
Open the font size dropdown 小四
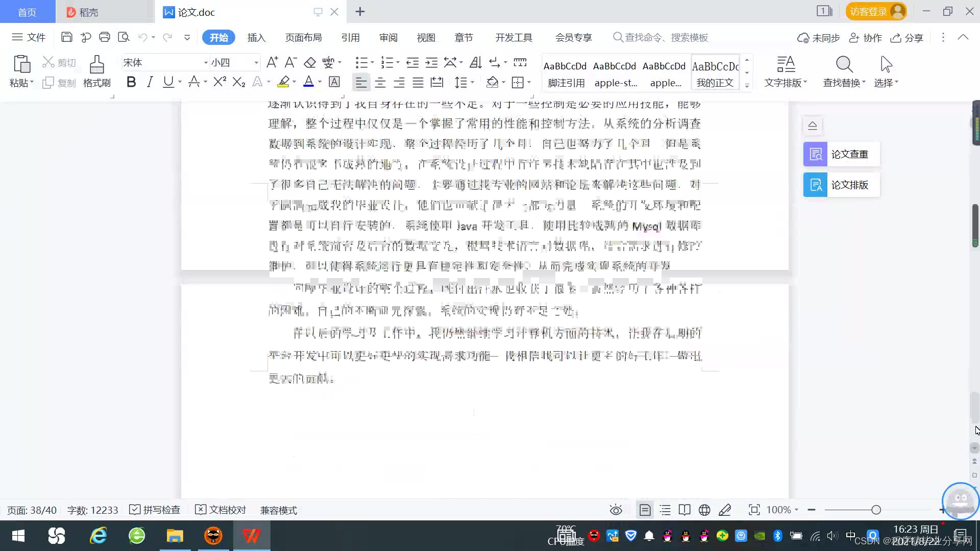click(x=256, y=63)
